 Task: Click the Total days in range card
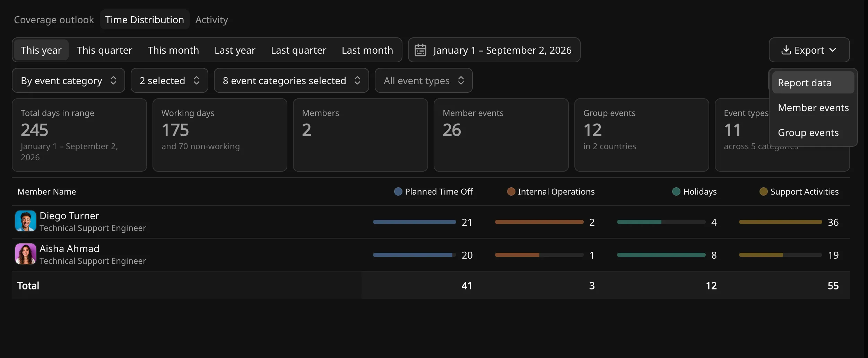tap(79, 135)
